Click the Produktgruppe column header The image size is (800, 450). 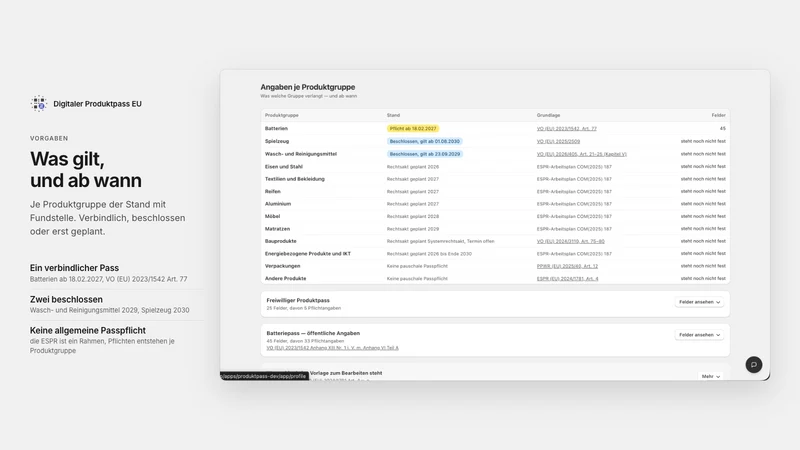point(282,115)
